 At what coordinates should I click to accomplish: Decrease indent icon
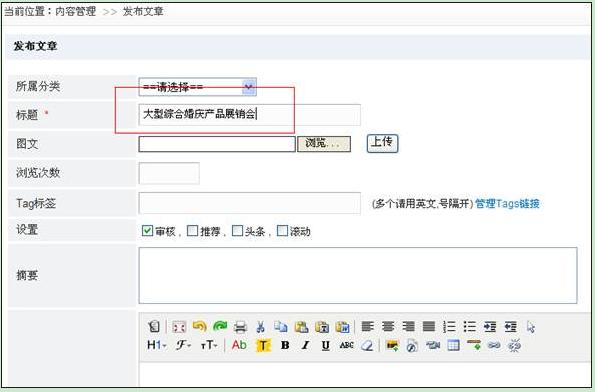click(x=510, y=326)
